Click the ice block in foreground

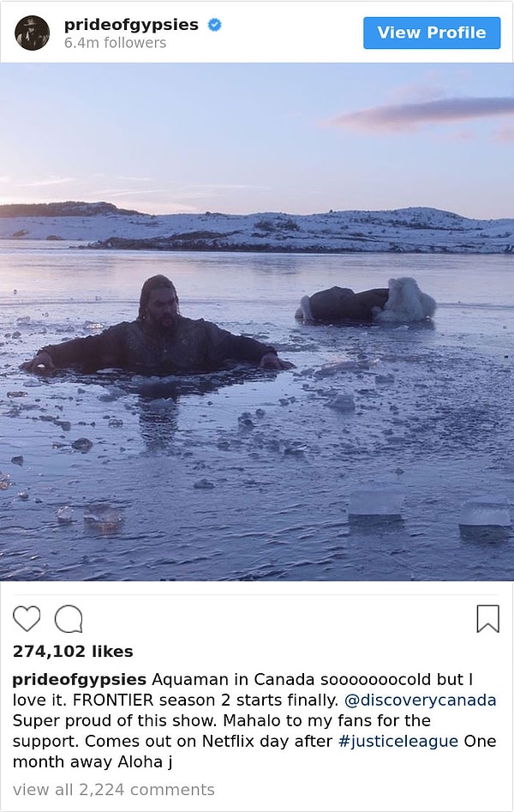click(376, 503)
